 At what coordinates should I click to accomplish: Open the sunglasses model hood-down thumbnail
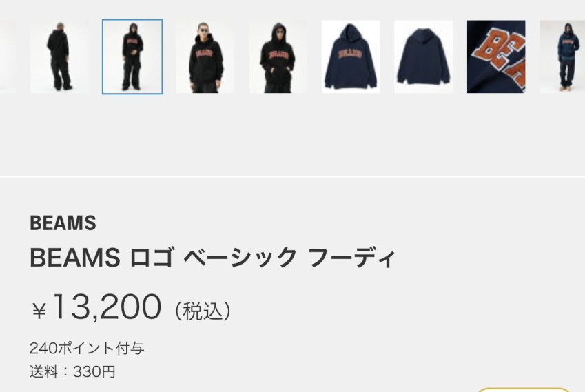205,56
